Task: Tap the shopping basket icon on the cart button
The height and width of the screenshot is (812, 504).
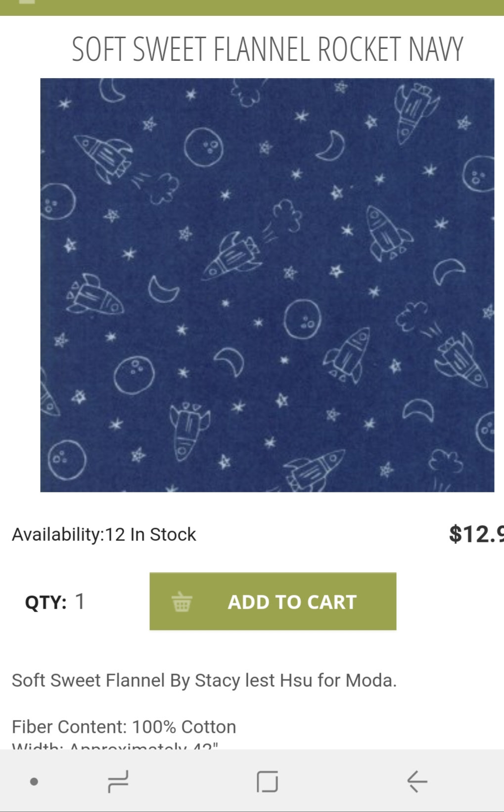Action: pos(182,602)
